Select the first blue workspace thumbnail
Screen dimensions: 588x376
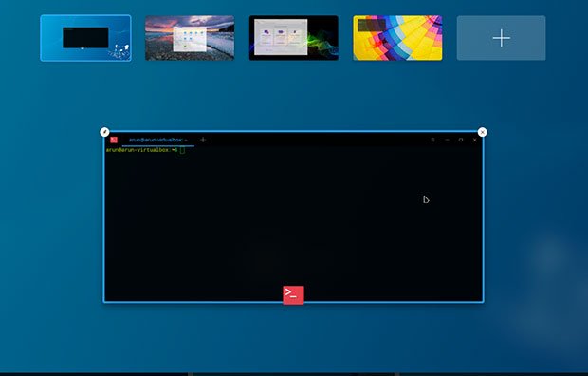click(86, 38)
